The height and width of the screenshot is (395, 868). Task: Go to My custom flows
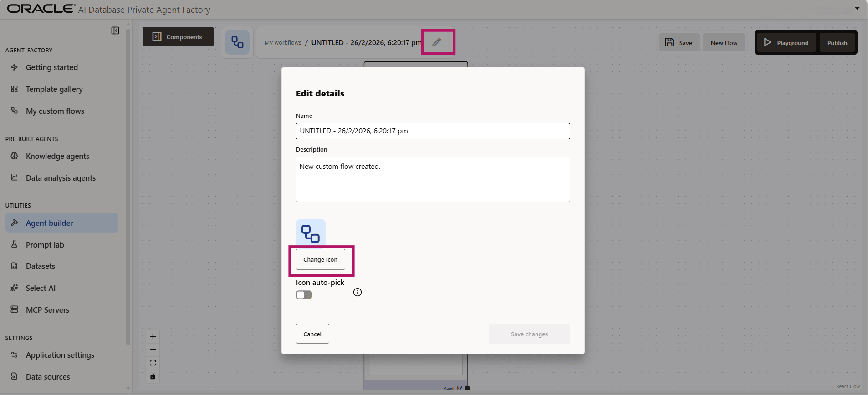click(x=62, y=111)
